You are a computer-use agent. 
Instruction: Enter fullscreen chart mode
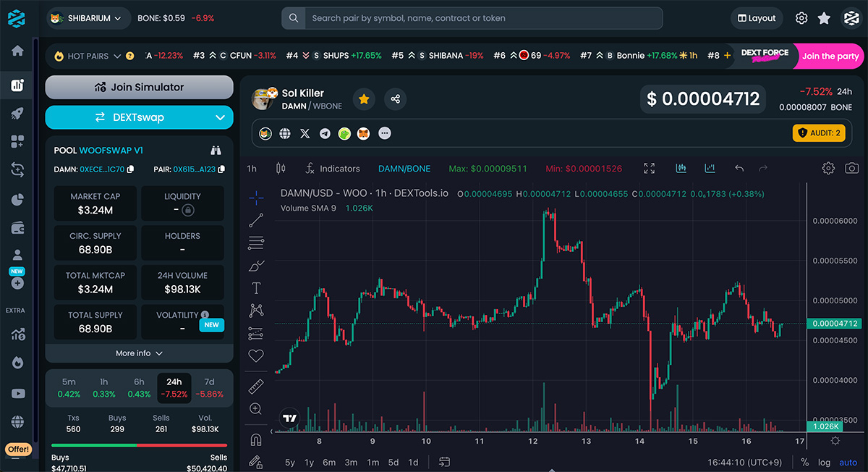coord(650,168)
